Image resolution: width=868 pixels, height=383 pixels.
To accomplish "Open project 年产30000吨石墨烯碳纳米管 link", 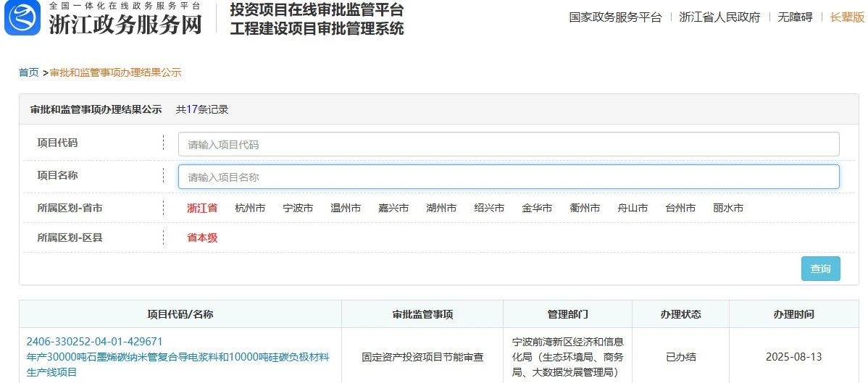I will point(178,365).
